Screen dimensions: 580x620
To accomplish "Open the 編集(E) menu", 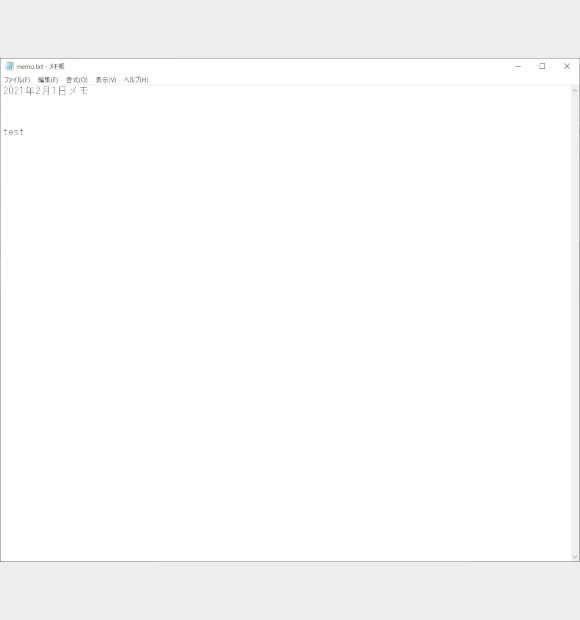I will 48,80.
